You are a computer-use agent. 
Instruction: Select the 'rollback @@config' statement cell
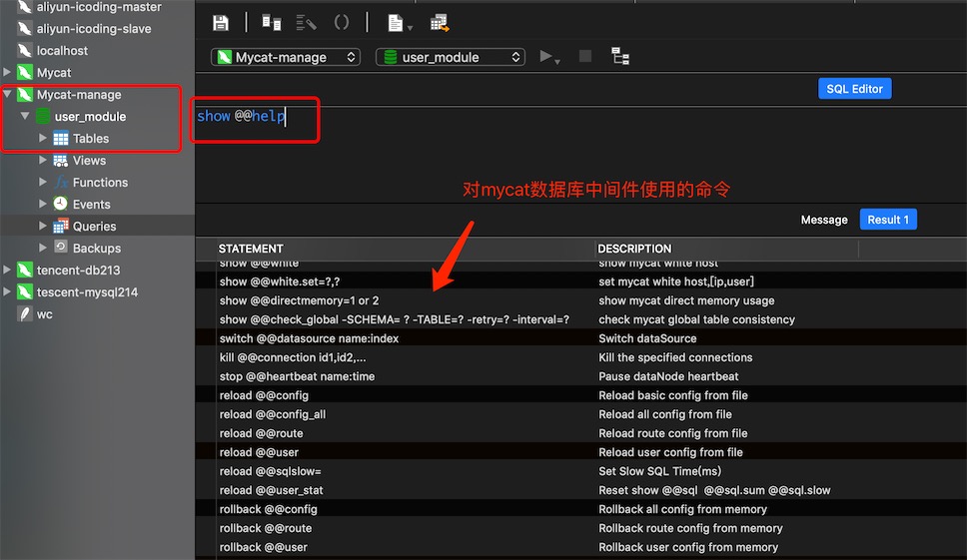pos(269,509)
